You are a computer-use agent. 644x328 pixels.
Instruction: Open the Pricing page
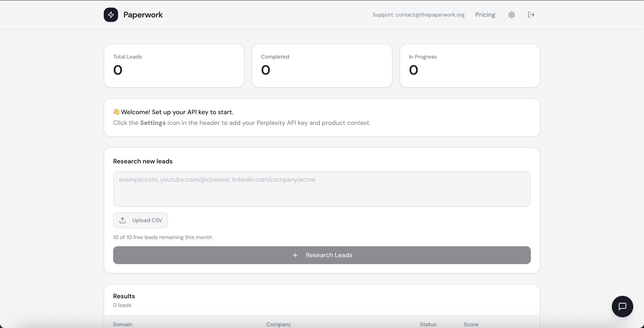click(x=485, y=15)
